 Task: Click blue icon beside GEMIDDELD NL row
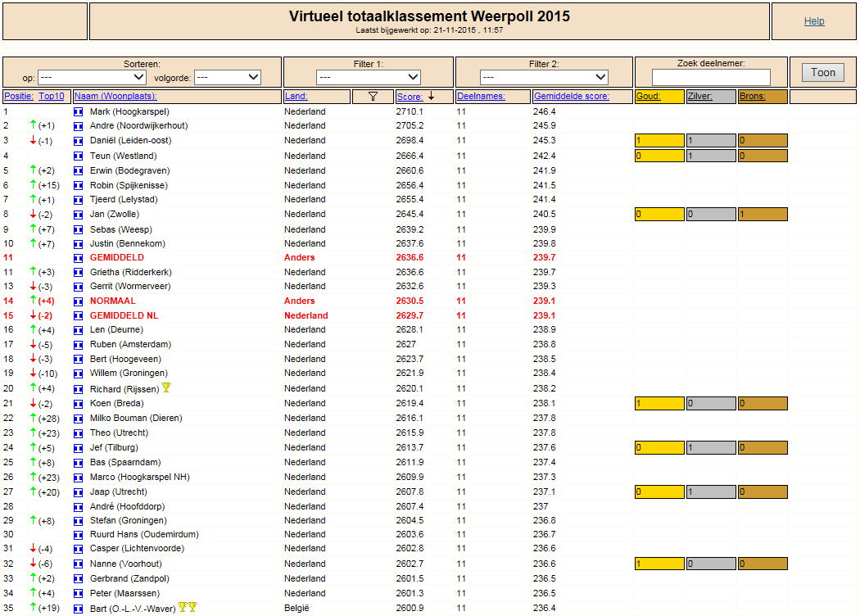coord(79,316)
